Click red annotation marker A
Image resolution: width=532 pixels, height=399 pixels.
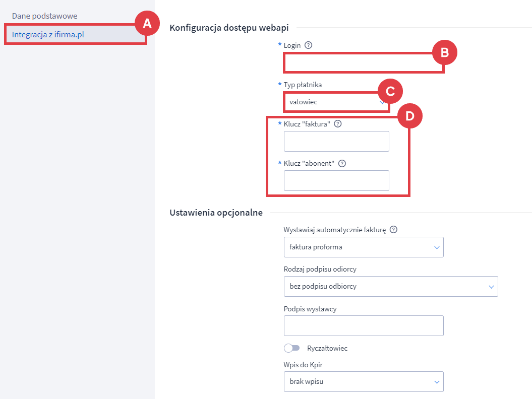147,24
